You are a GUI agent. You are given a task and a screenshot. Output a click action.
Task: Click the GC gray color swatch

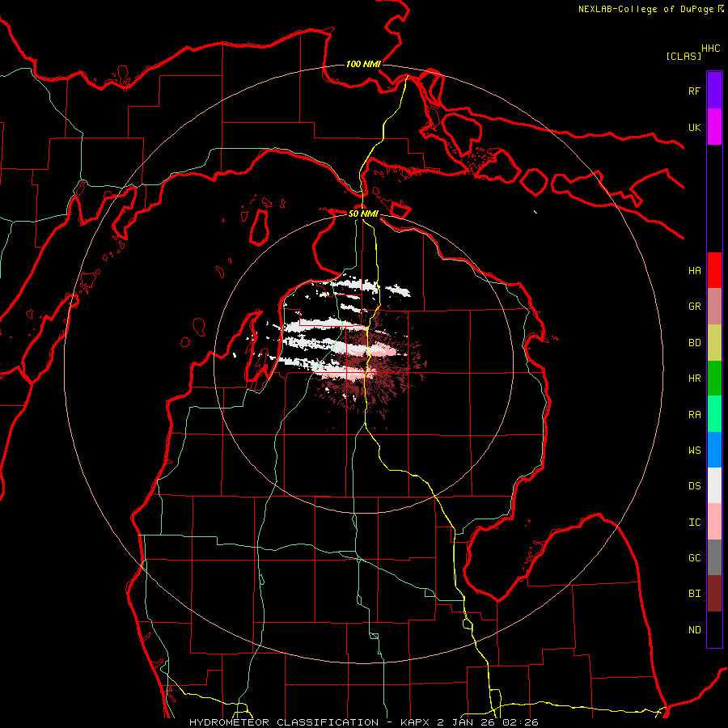point(714,557)
